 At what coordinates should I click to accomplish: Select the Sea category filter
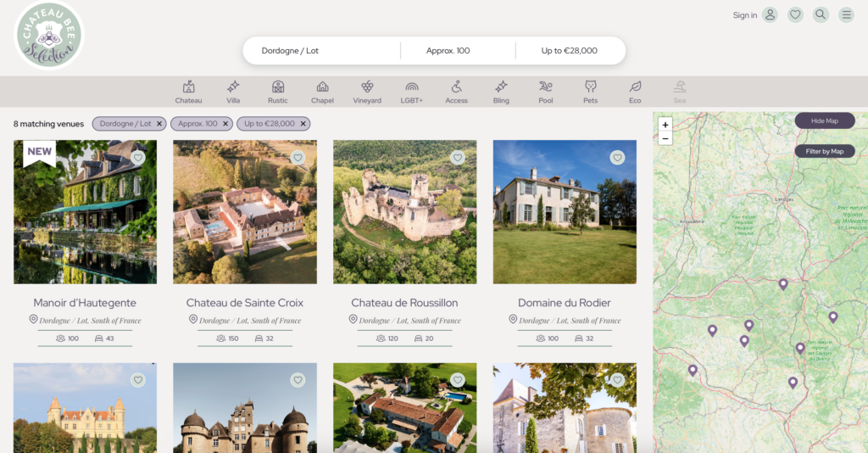(680, 92)
